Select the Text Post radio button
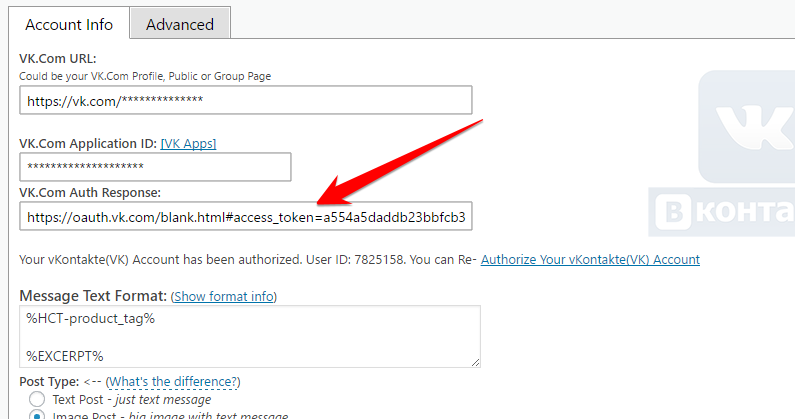This screenshot has height=419, width=795. (38, 399)
